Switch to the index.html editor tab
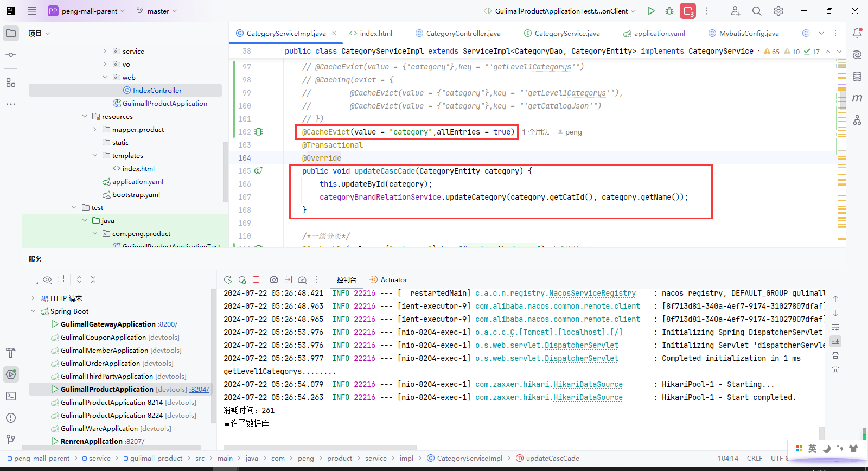 tap(371, 33)
